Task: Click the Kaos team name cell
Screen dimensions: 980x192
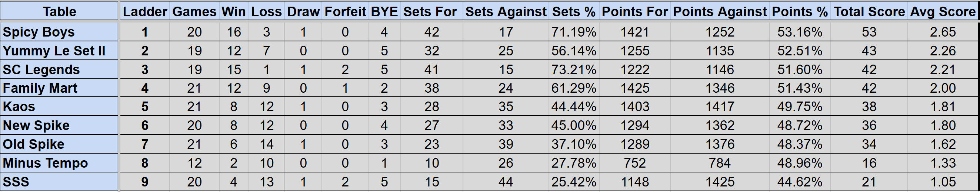Action: [x=59, y=107]
